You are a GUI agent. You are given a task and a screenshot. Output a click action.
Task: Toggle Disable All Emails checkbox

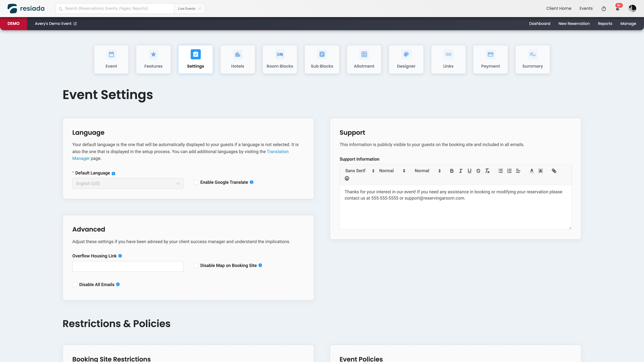click(x=75, y=285)
